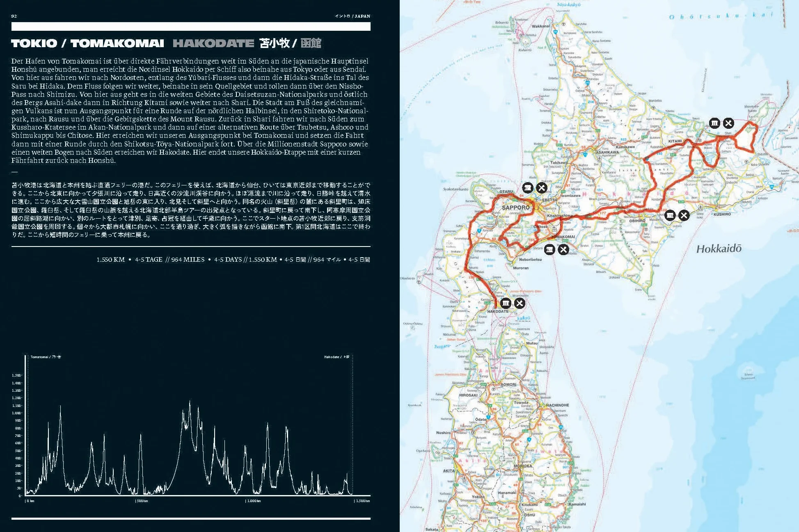This screenshot has height=532, width=799.
Task: Click the "0 km" distance axis label
Action: [x=30, y=501]
